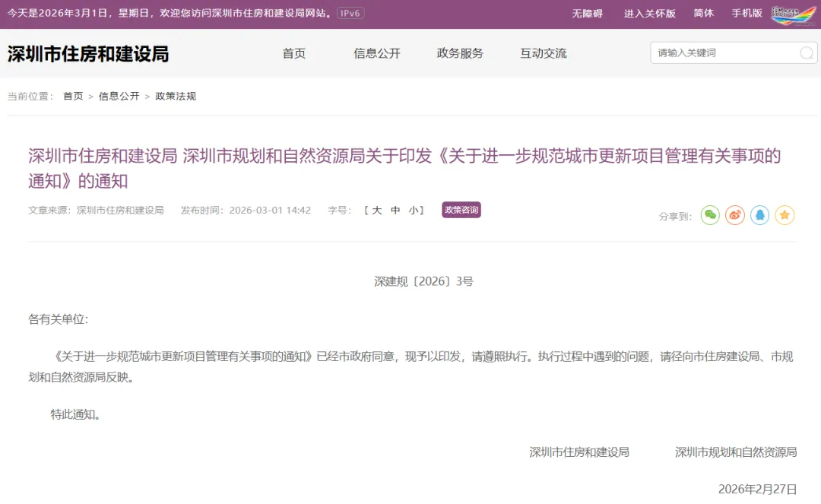This screenshot has height=504, width=821.
Task: Share article to WeChat
Action: 710,215
